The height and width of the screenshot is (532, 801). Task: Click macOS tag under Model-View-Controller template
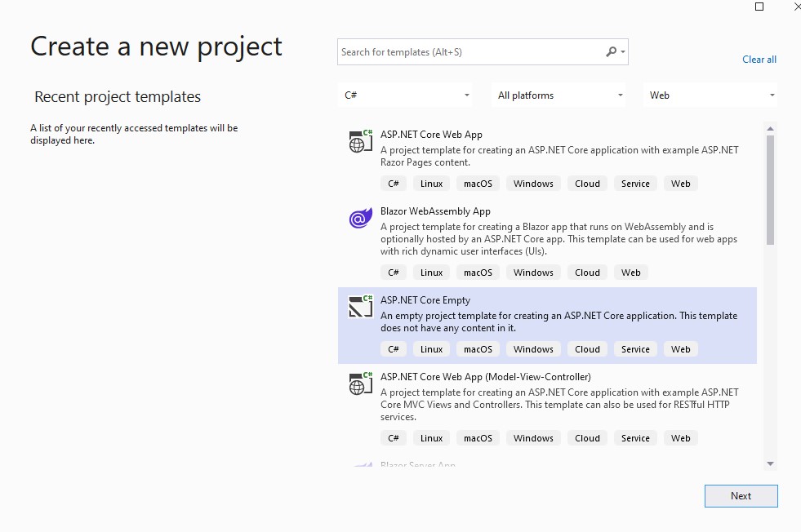[478, 438]
